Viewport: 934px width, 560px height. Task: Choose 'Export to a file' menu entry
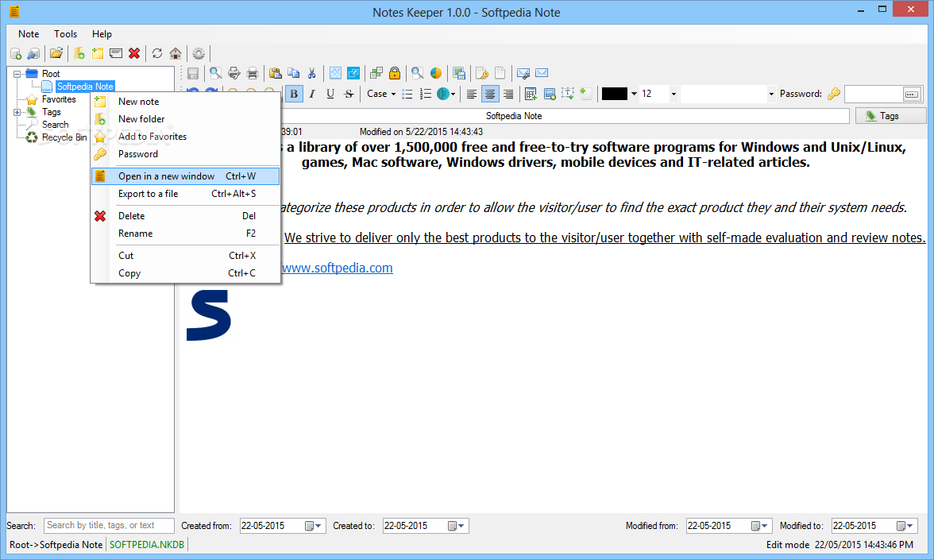coord(185,194)
